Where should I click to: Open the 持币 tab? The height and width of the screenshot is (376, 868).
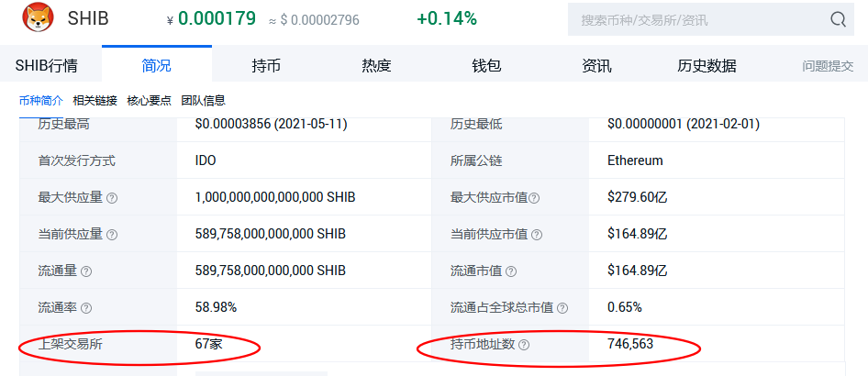[x=266, y=66]
